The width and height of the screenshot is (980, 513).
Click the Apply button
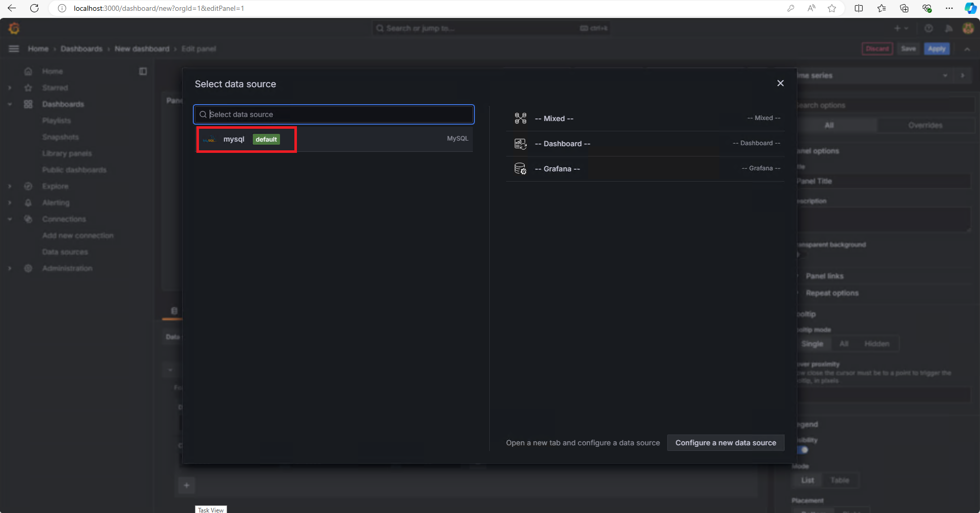tap(937, 49)
